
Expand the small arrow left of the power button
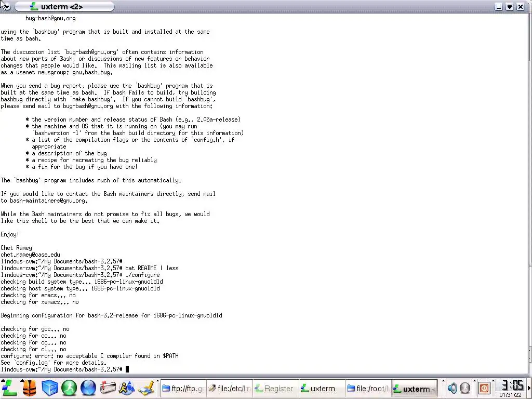click(x=474, y=381)
